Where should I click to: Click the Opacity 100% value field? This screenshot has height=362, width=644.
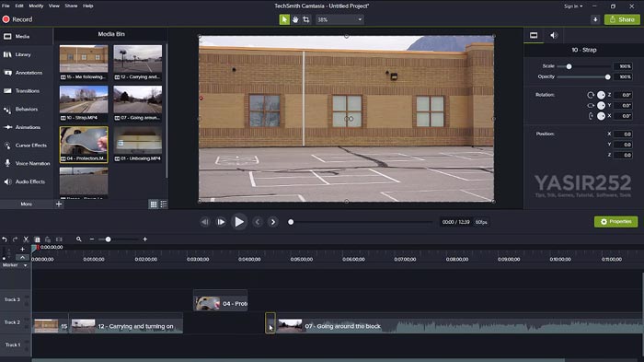[623, 77]
